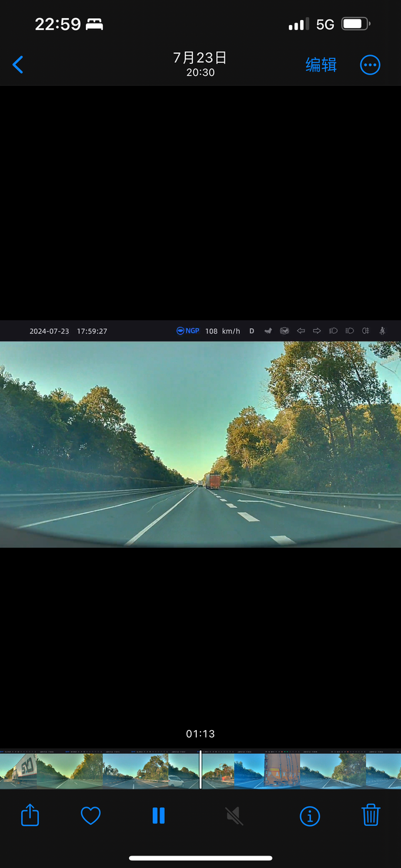Tap the sleep focus bed icon
Viewport: 401px width, 868px height.
[x=94, y=24]
